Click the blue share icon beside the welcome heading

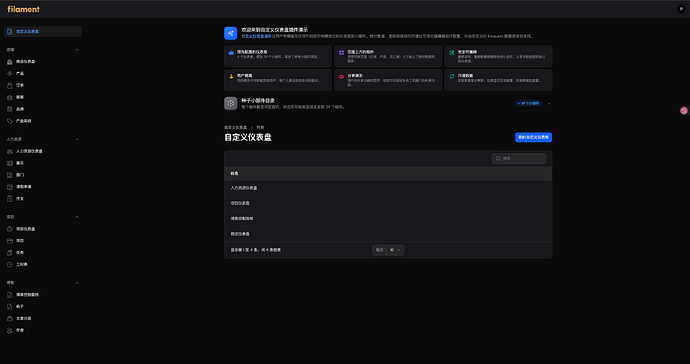(231, 33)
